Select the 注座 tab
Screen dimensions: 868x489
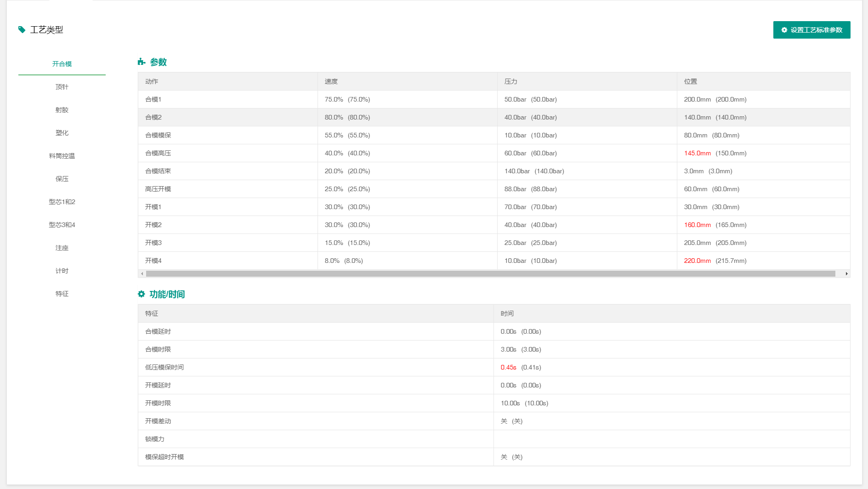click(x=62, y=248)
